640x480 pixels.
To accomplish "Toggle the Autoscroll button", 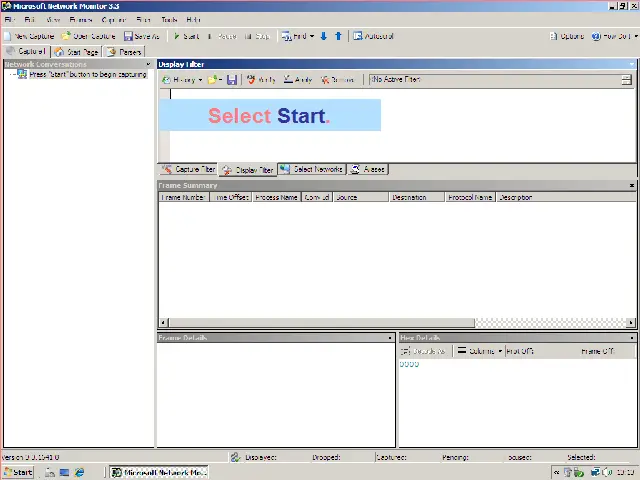I will tap(373, 36).
